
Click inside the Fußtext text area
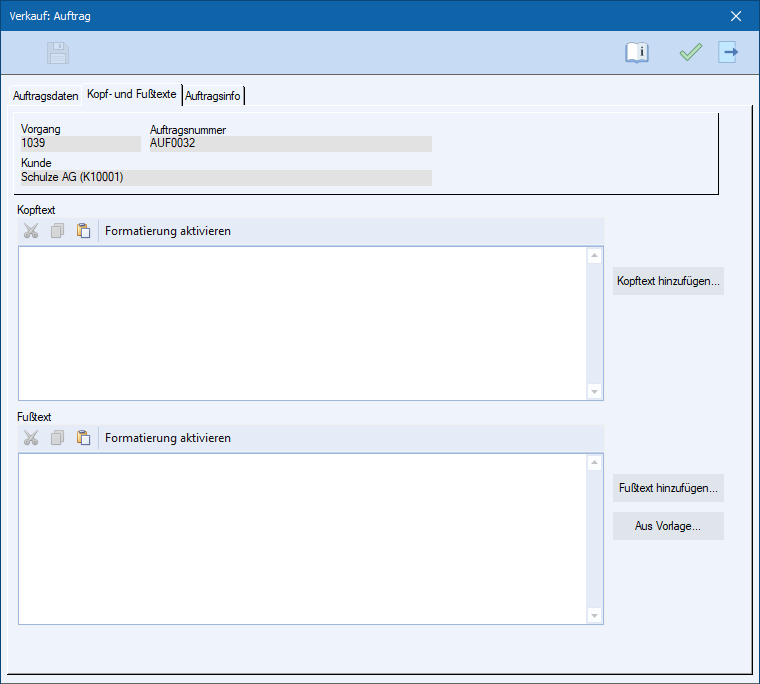click(x=300, y=538)
